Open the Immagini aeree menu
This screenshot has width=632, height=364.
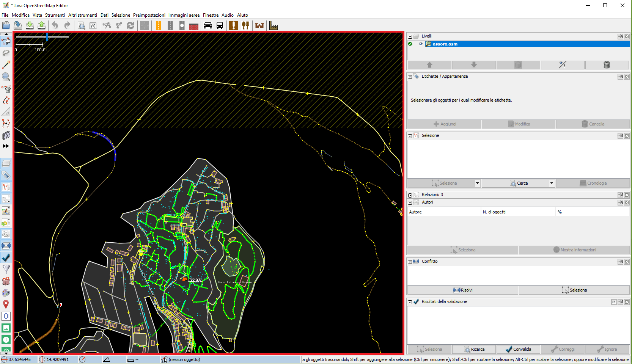coord(184,15)
